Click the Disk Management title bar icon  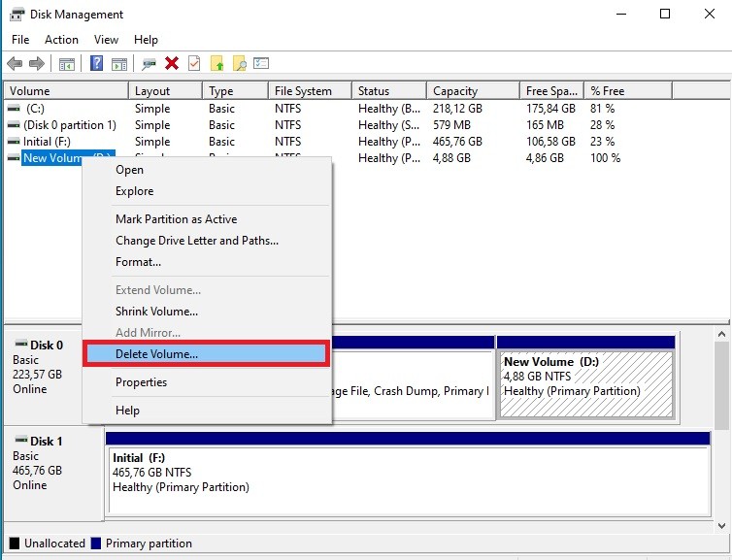click(17, 14)
